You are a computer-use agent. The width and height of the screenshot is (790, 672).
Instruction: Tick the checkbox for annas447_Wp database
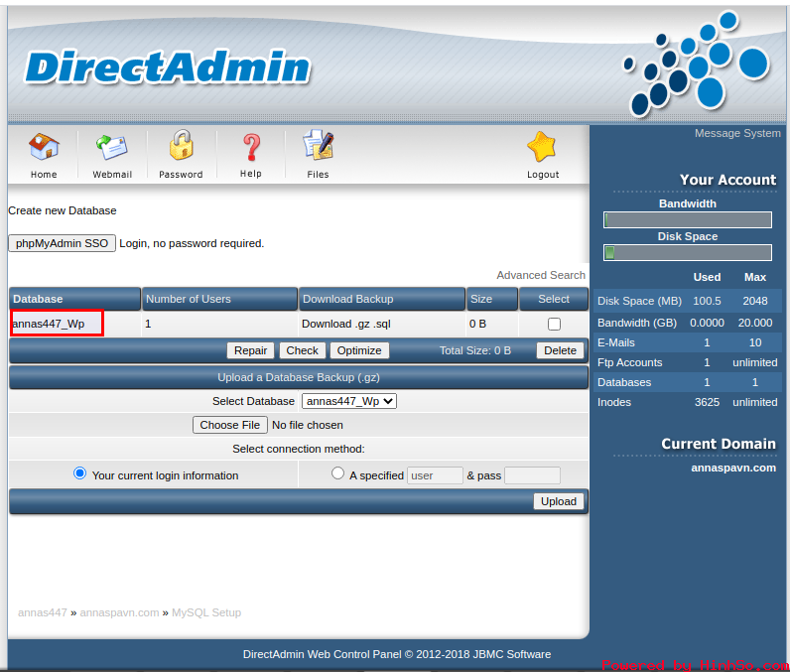[x=554, y=324]
